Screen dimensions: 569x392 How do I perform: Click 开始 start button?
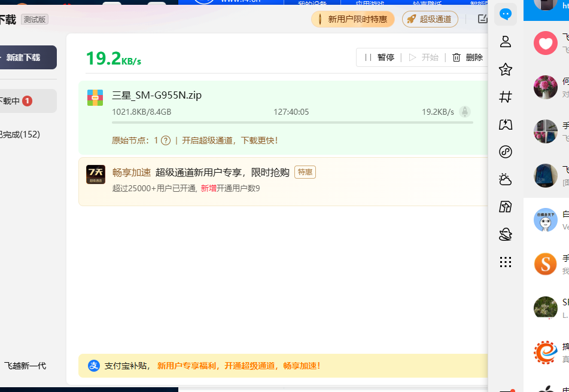pos(430,57)
